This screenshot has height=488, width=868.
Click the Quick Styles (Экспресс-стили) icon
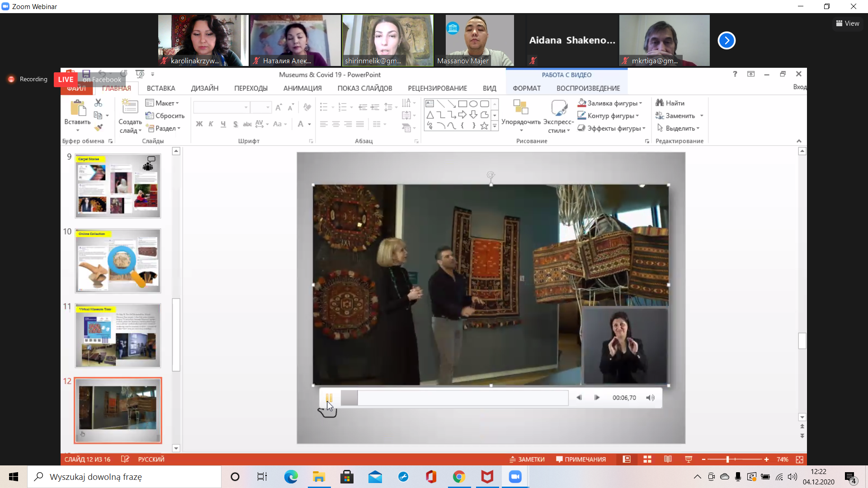coord(559,108)
